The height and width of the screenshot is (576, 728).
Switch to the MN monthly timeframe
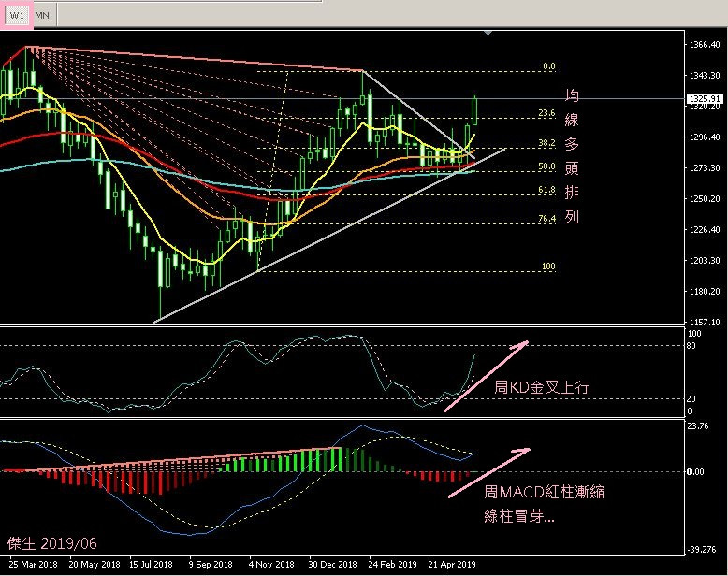pos(43,16)
